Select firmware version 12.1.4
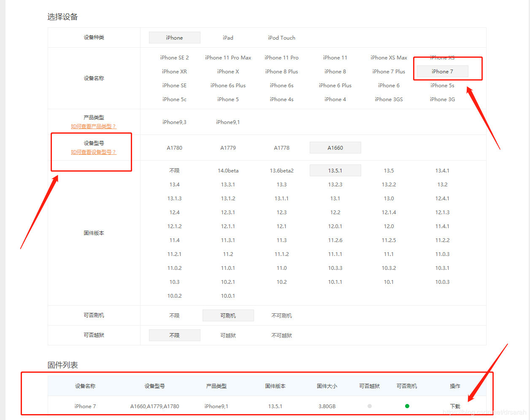The height and width of the screenshot is (420, 530). pyautogui.click(x=389, y=213)
